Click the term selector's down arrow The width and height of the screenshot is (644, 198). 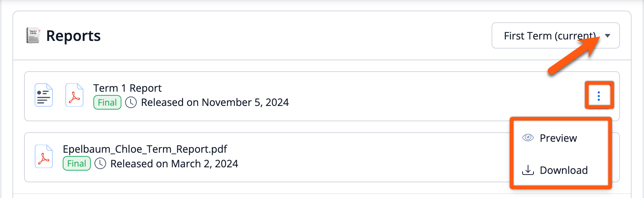pyautogui.click(x=608, y=36)
